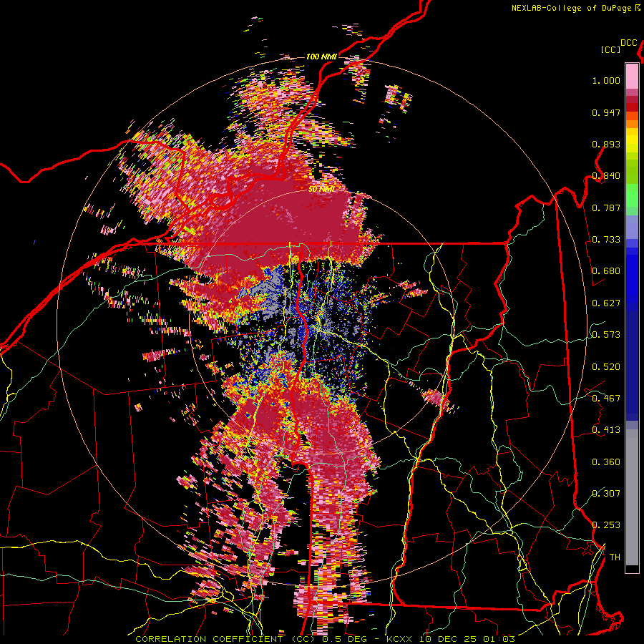
Task: Select the 0.360 legend value
Action: point(606,462)
